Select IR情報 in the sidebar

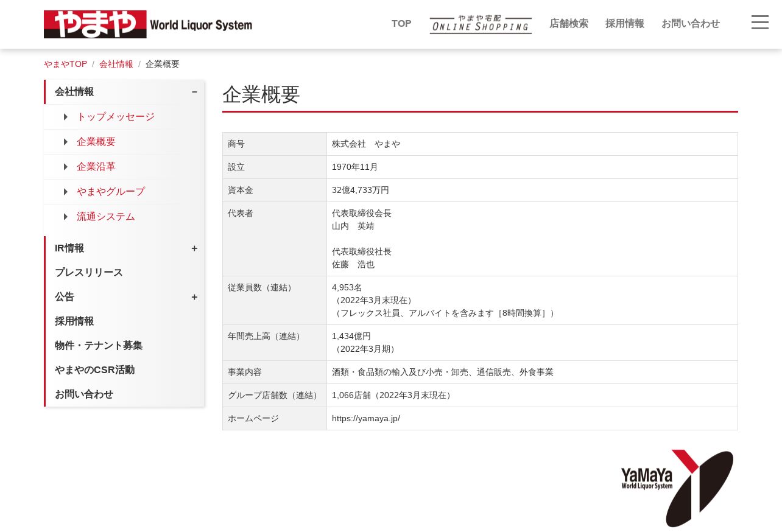tap(69, 248)
